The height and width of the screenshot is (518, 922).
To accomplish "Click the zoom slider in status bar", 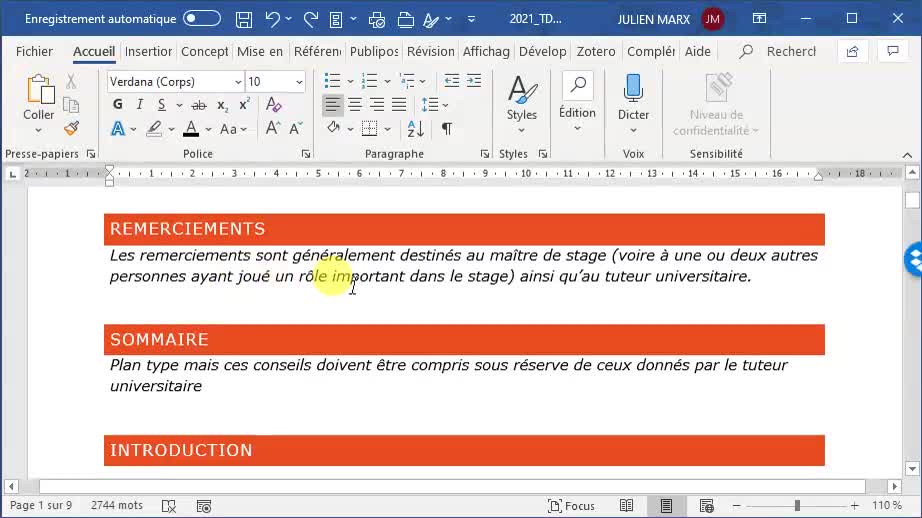I will (x=797, y=506).
